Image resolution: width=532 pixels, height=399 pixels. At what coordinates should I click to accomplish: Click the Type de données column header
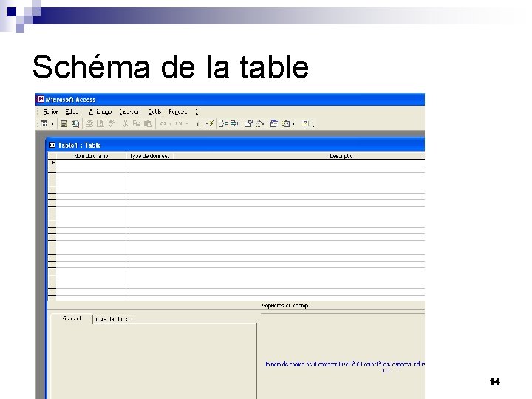(x=149, y=156)
